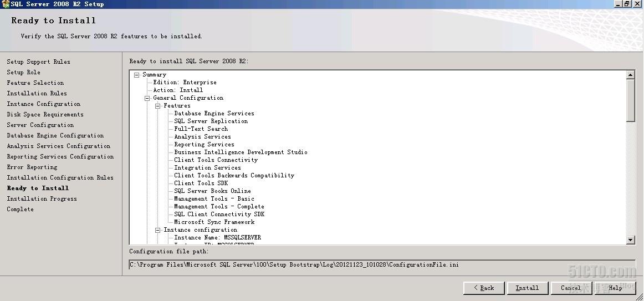Click the summary tree scroll up arrow
The width and height of the screenshot is (644, 301).
click(631, 75)
